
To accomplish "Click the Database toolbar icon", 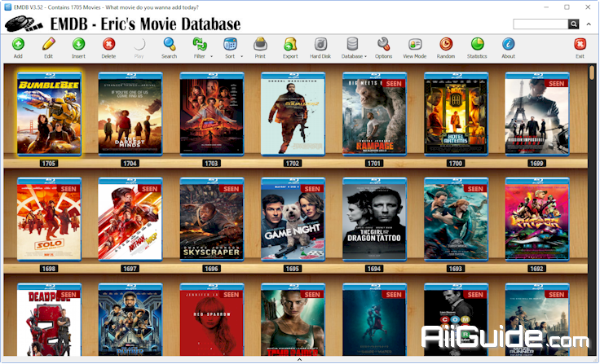I will pyautogui.click(x=352, y=44).
